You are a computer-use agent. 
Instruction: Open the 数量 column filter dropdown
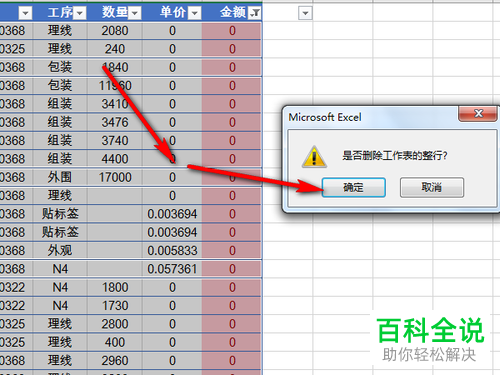coord(135,13)
